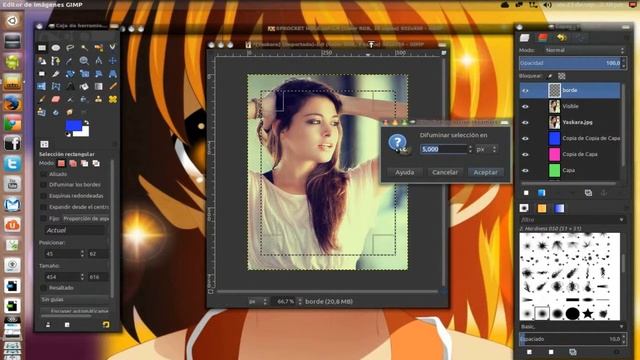Click the Actual ratio input field

click(74, 230)
